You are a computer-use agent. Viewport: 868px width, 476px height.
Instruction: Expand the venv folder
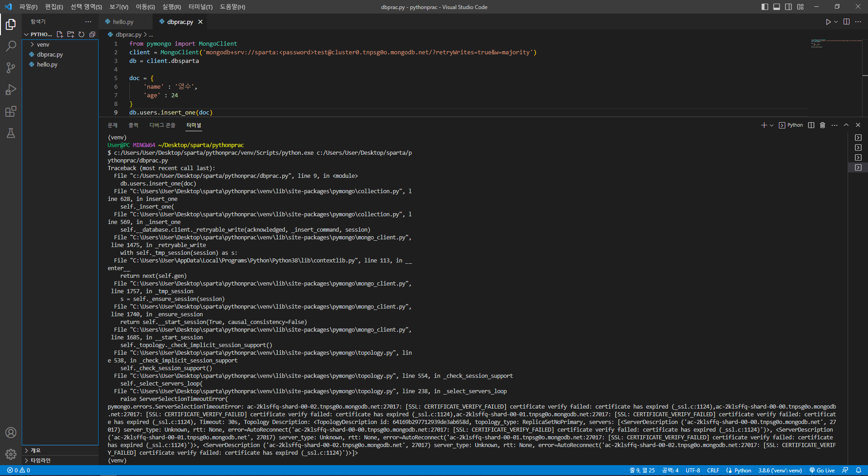(43, 44)
